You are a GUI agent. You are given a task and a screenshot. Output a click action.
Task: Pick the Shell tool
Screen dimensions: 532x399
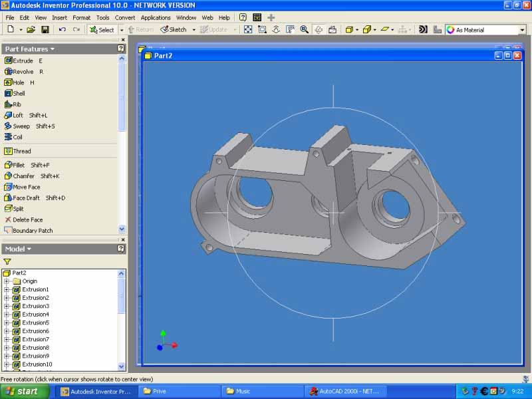pyautogui.click(x=15, y=93)
